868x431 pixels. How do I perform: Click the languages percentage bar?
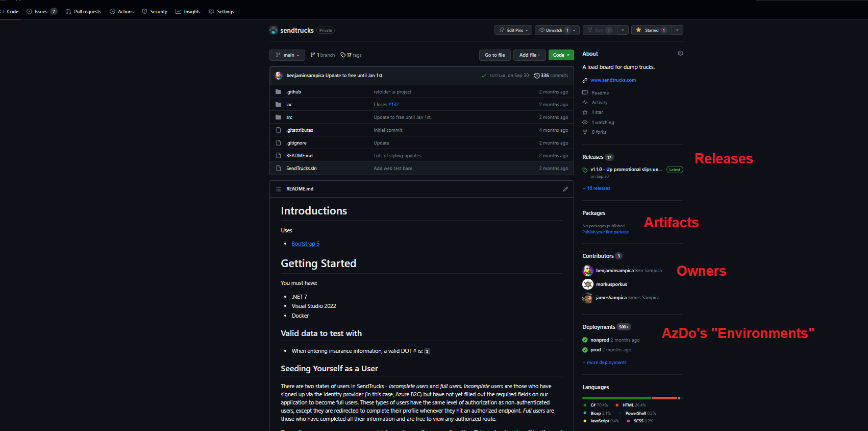[633, 398]
